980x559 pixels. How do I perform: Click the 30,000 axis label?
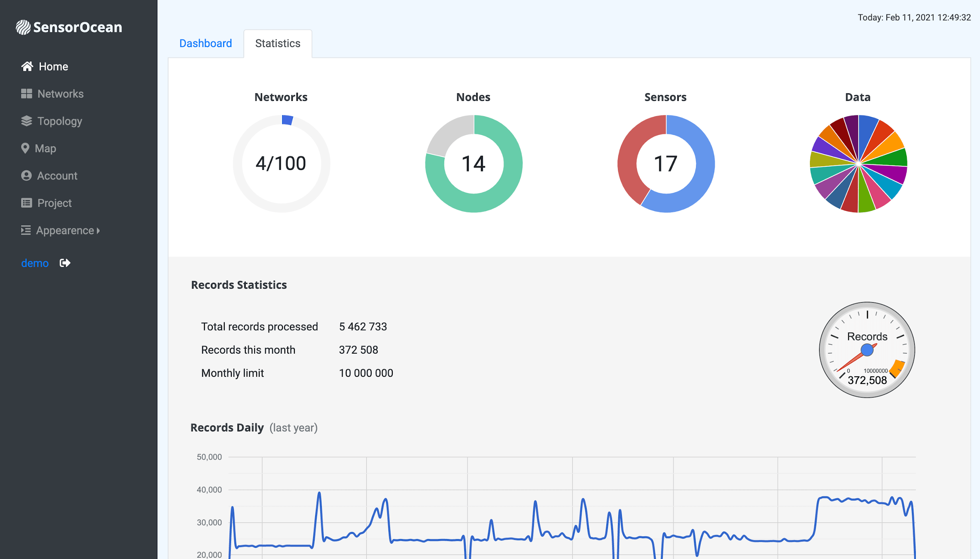click(209, 522)
